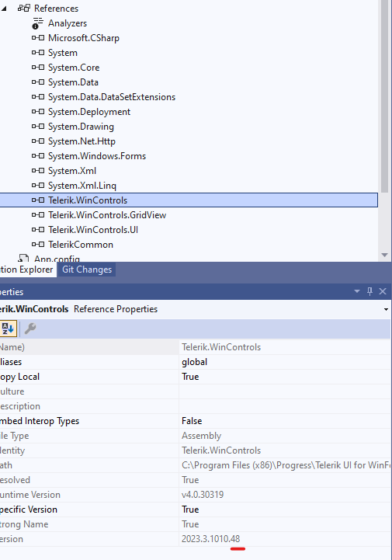
Task: Select the Identity property row
Action: click(195, 450)
